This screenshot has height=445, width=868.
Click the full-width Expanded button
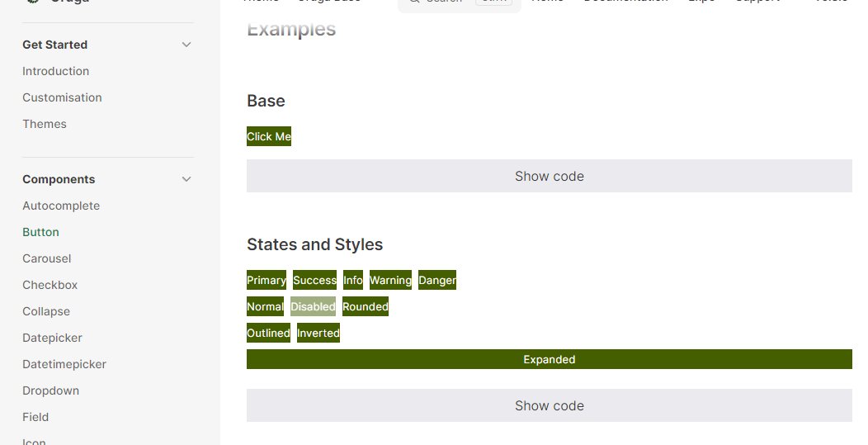550,359
